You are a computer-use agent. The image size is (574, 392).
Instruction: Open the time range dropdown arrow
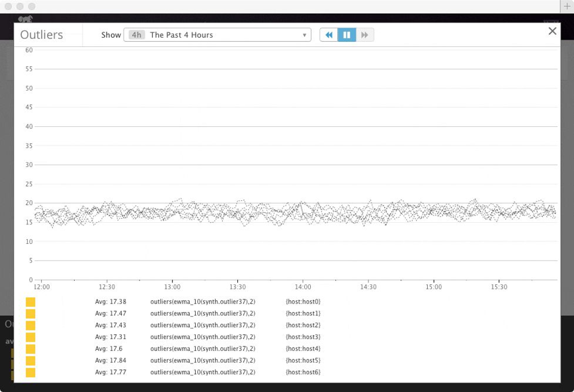click(x=304, y=35)
